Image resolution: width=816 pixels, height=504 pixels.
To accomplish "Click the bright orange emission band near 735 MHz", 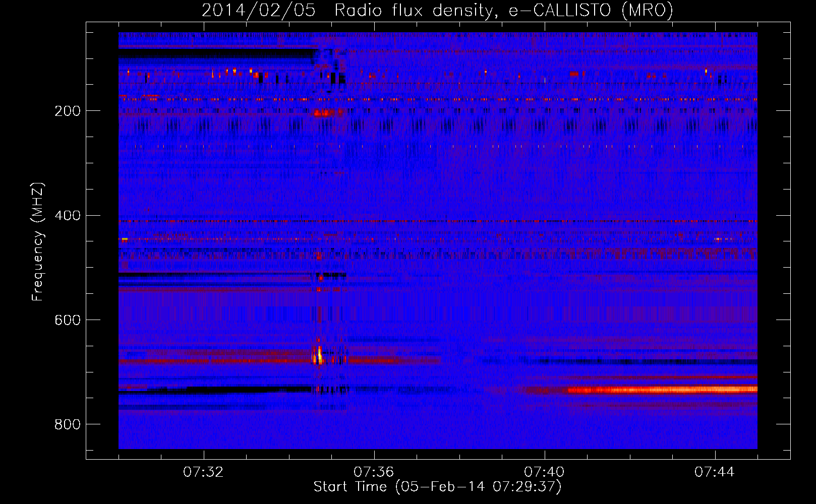I will 663,390.
